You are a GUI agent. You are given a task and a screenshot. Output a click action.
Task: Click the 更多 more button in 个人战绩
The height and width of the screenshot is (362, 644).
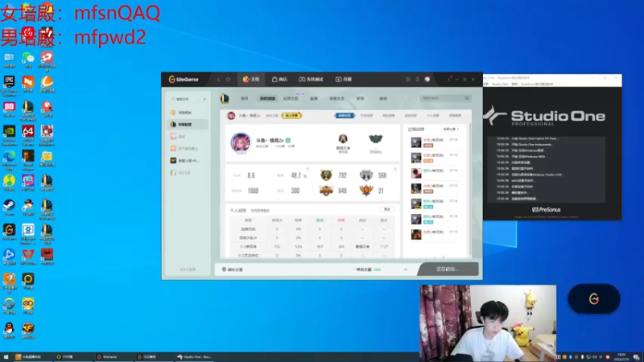click(387, 209)
